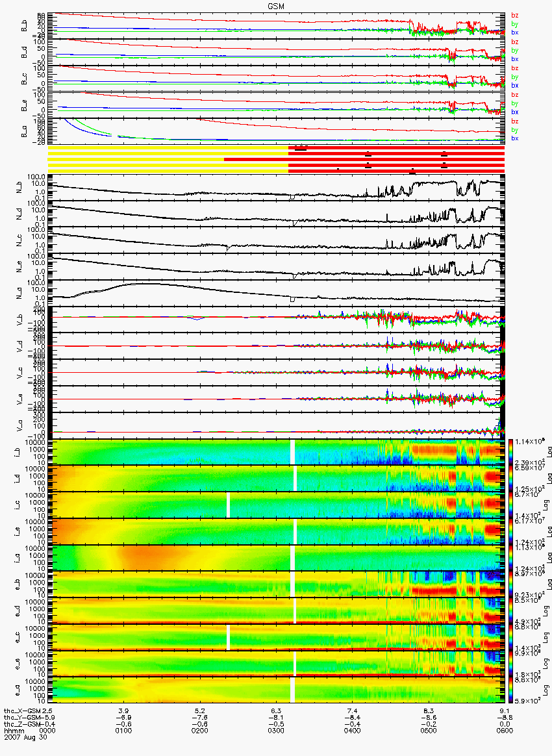552x756 pixels.
Task: Click the color bar of e_a spectrogram
Action: click(x=512, y=690)
